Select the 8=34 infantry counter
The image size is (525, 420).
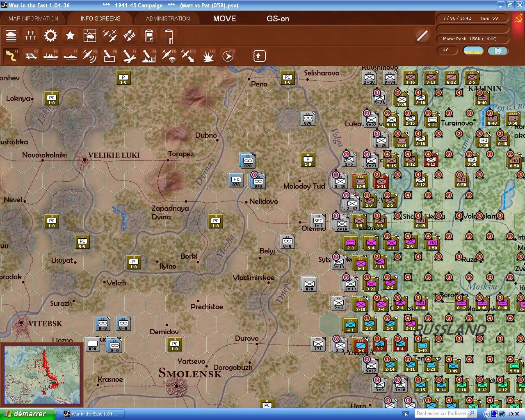390,78
